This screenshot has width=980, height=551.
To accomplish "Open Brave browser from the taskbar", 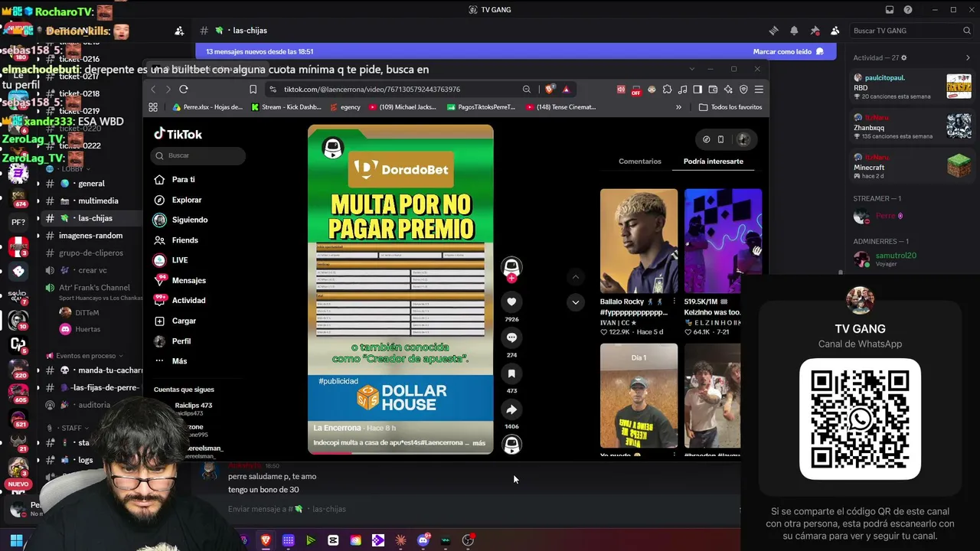I will coord(266,540).
